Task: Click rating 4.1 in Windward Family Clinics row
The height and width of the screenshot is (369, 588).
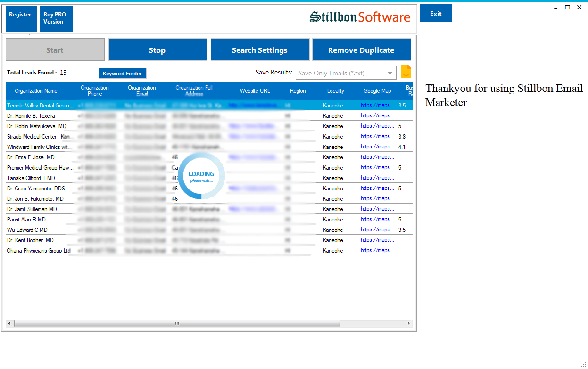Action: point(402,147)
